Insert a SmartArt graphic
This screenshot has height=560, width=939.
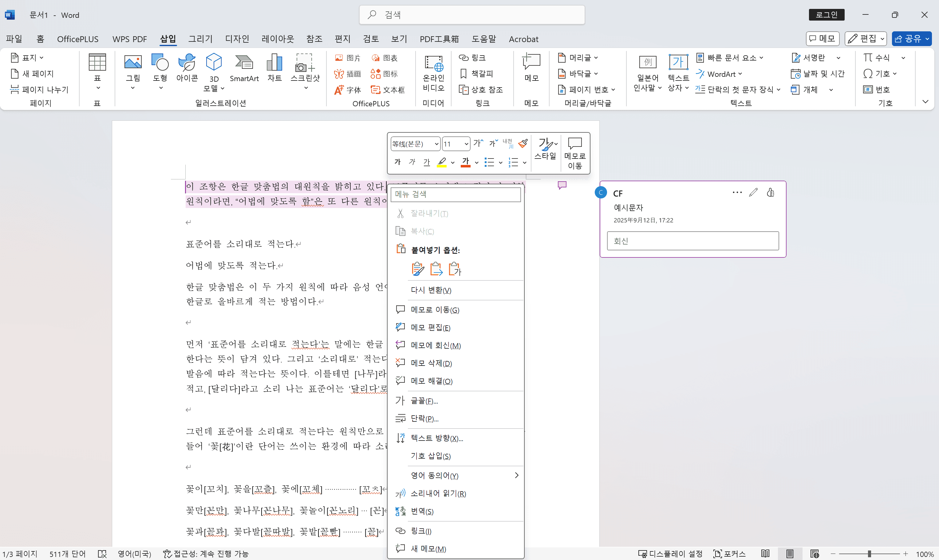(x=244, y=68)
